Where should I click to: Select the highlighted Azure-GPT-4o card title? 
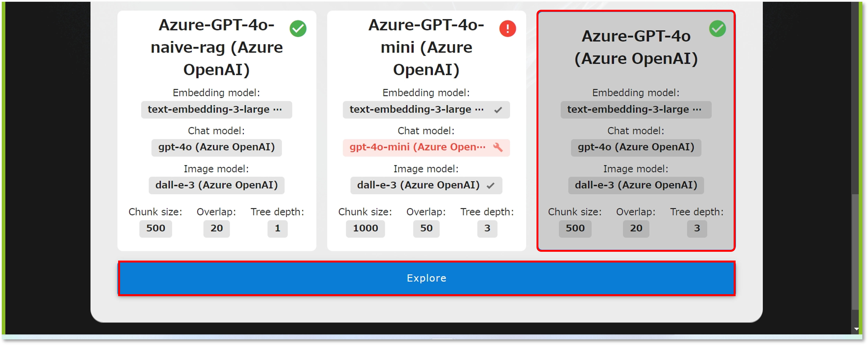click(x=636, y=47)
